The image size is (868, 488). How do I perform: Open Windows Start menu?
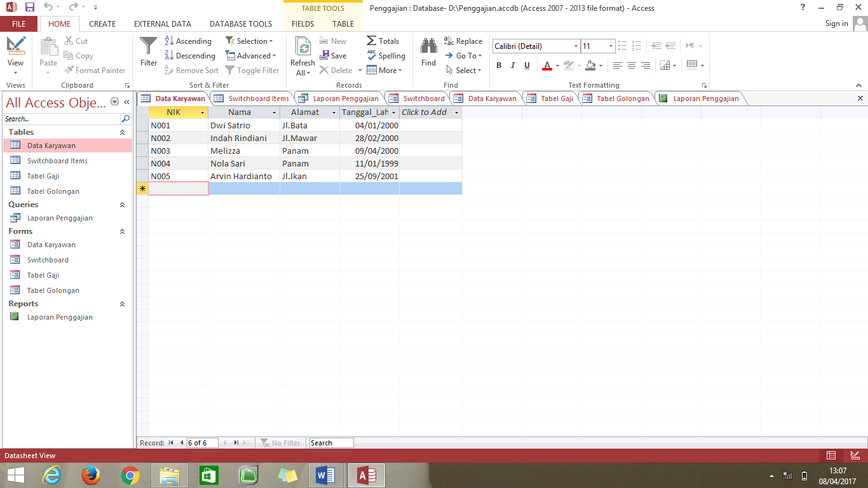(x=15, y=475)
